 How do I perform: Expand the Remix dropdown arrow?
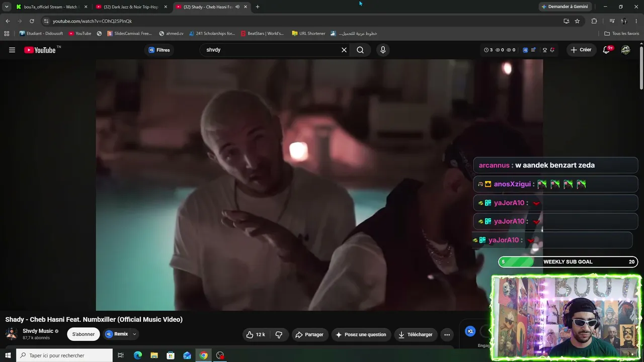pyautogui.click(x=134, y=334)
